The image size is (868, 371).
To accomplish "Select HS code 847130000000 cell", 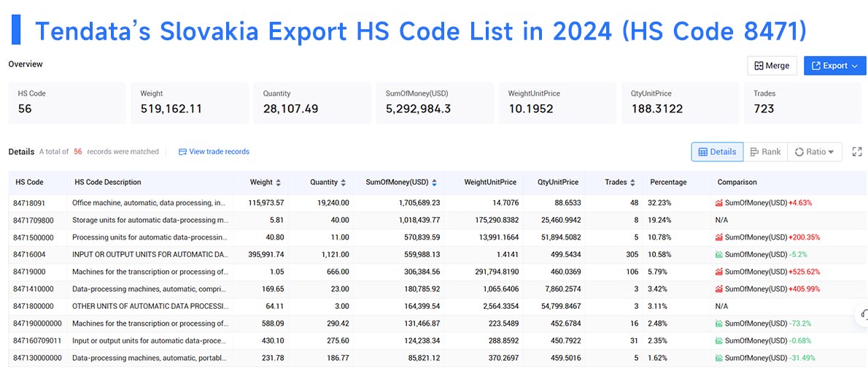I will pos(38,358).
